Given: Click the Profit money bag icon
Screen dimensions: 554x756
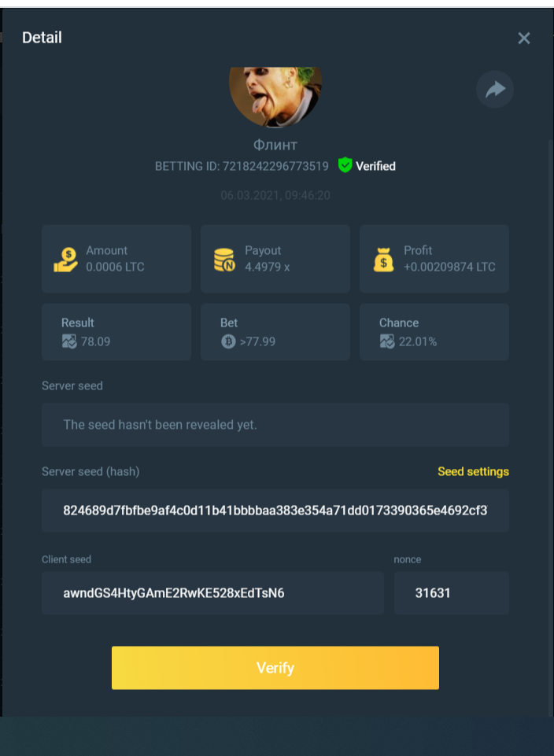Looking at the screenshot, I should tap(383, 260).
